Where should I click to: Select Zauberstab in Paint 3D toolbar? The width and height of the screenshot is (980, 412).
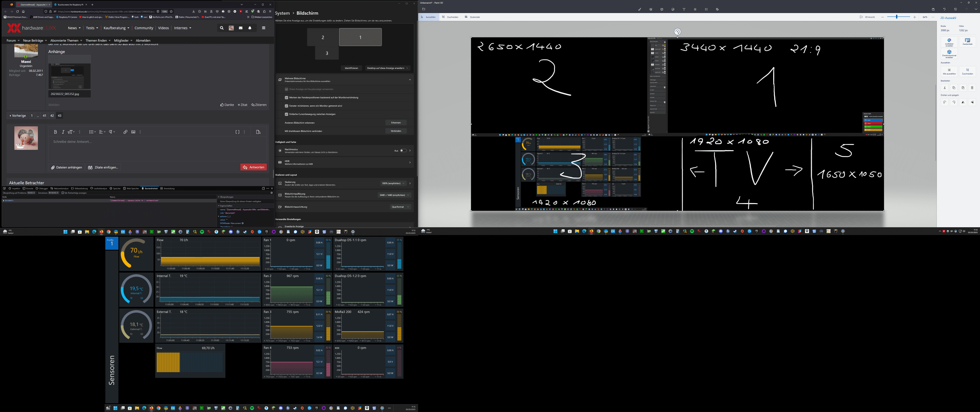(472, 17)
